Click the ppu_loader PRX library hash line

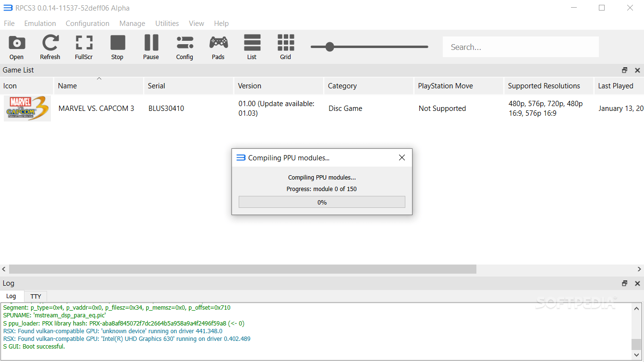point(124,324)
